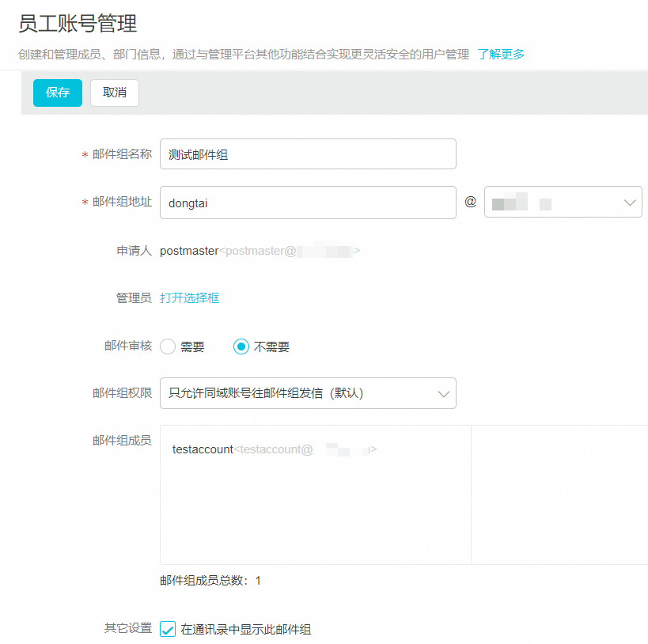Click the 邮件组成员总数 text
This screenshot has height=644, width=648.
(210, 581)
